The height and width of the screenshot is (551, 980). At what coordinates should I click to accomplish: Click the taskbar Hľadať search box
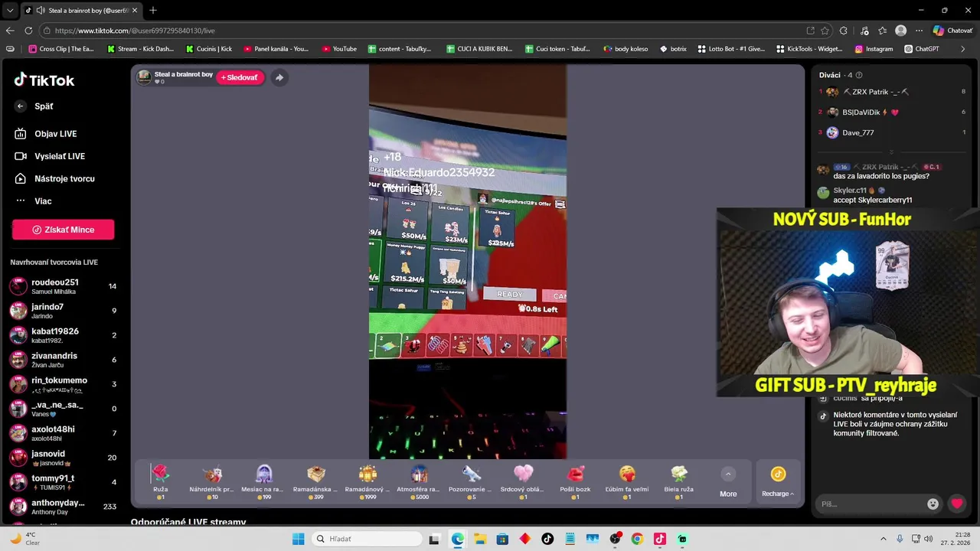pyautogui.click(x=366, y=539)
